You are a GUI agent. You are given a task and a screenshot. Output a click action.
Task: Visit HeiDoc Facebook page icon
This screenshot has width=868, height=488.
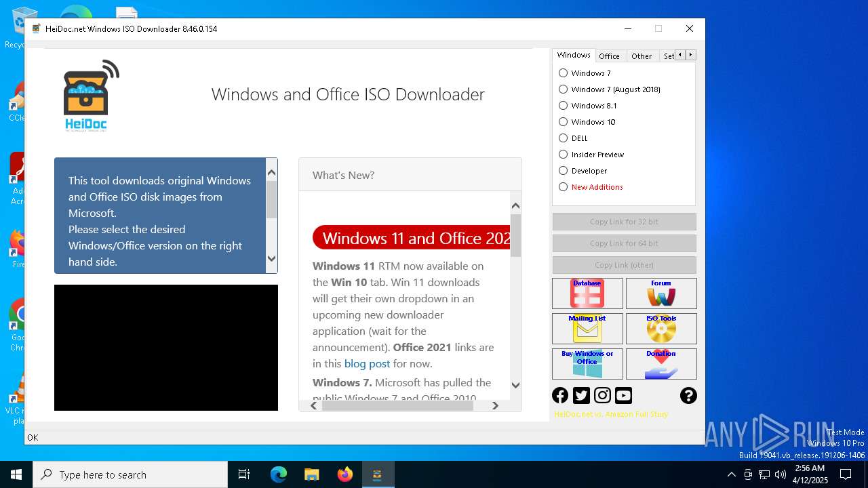coord(560,395)
